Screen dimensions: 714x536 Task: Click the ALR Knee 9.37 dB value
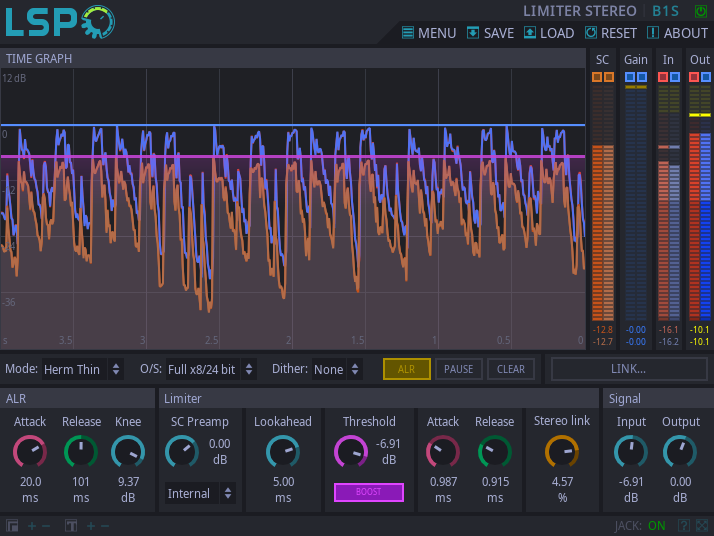pos(128,490)
